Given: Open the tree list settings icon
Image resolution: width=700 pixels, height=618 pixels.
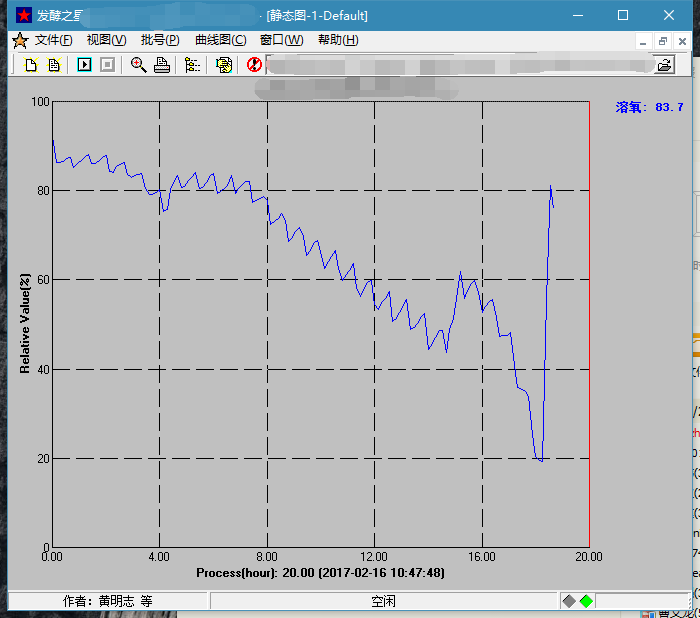Looking at the screenshot, I should (x=193, y=65).
